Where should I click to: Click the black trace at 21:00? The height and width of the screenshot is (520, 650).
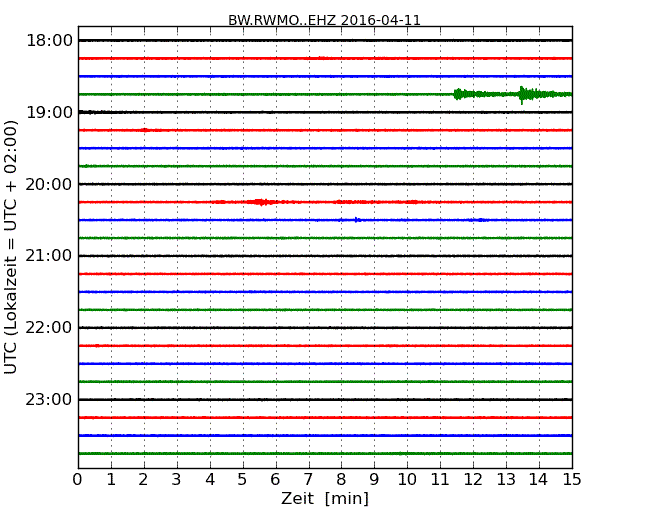point(325,256)
